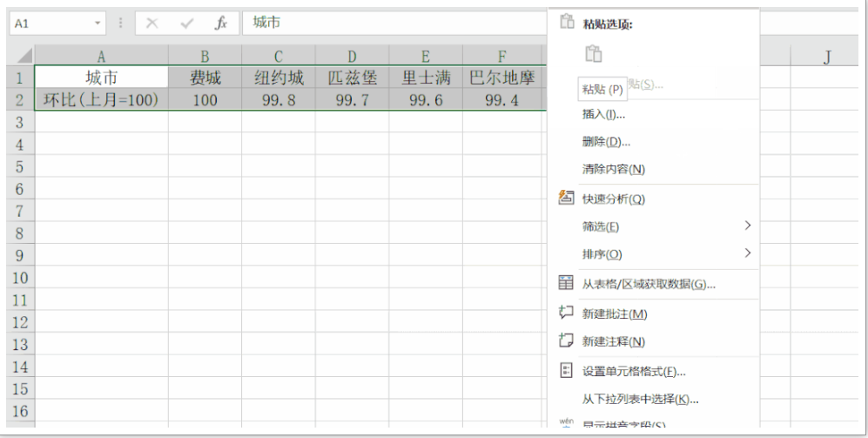Click the formula bar containing 城市
The width and height of the screenshot is (868, 438).
(x=394, y=23)
